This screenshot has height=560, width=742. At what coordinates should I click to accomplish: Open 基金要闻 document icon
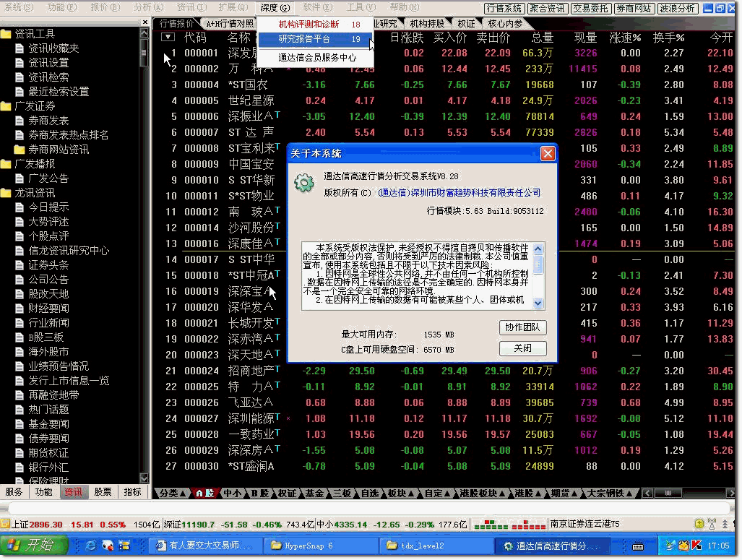(x=20, y=424)
